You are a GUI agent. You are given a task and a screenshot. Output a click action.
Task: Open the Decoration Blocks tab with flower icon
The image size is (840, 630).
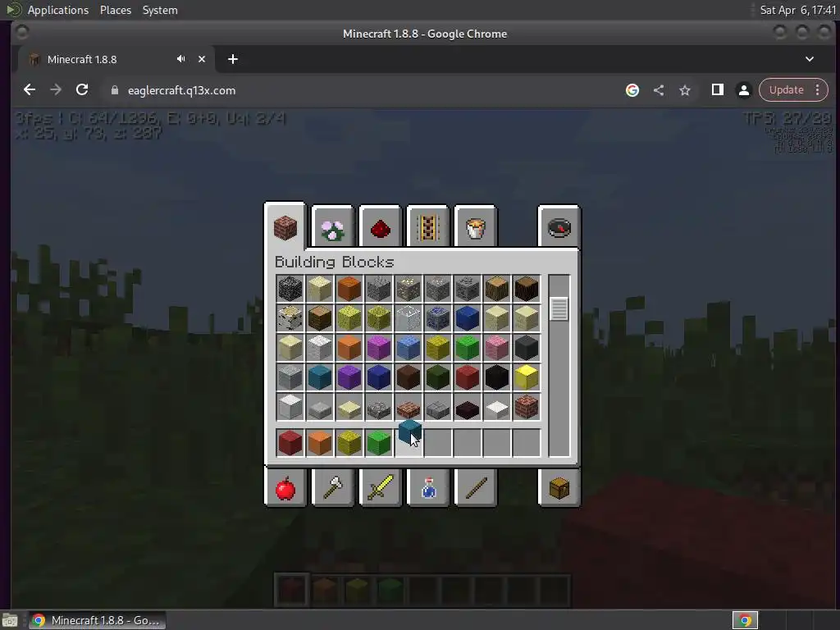click(333, 226)
